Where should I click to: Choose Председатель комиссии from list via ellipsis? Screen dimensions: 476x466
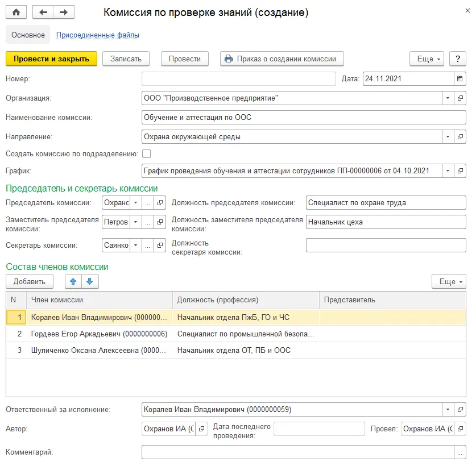coord(147,203)
